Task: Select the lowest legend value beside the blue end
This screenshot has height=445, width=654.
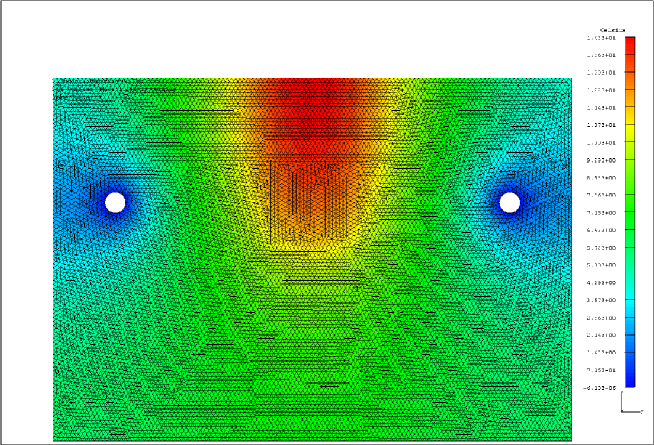Action: click(599, 388)
